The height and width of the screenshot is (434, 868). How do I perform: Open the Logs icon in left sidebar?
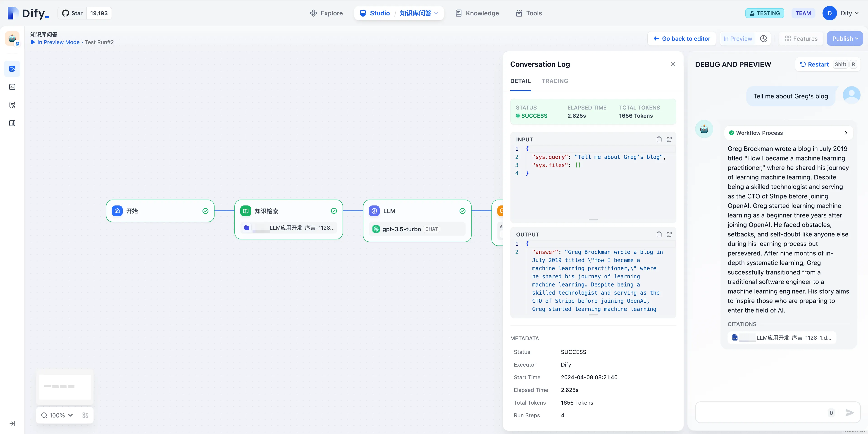coord(12,105)
